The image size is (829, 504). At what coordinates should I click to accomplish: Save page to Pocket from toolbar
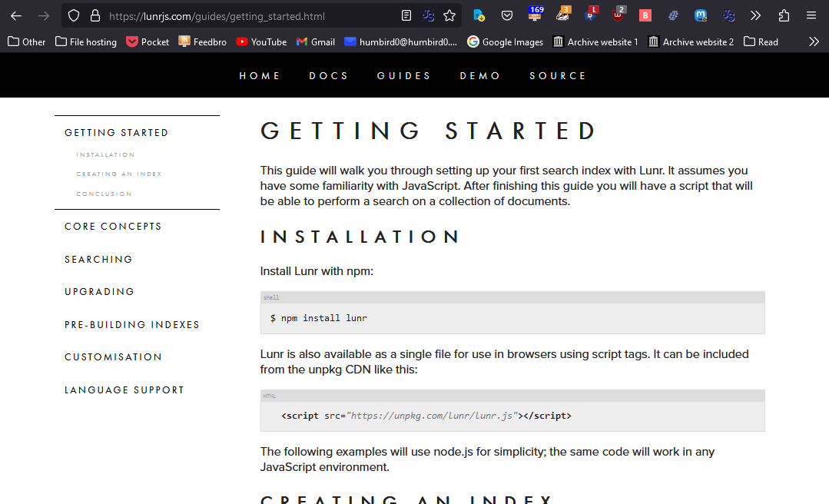click(507, 15)
